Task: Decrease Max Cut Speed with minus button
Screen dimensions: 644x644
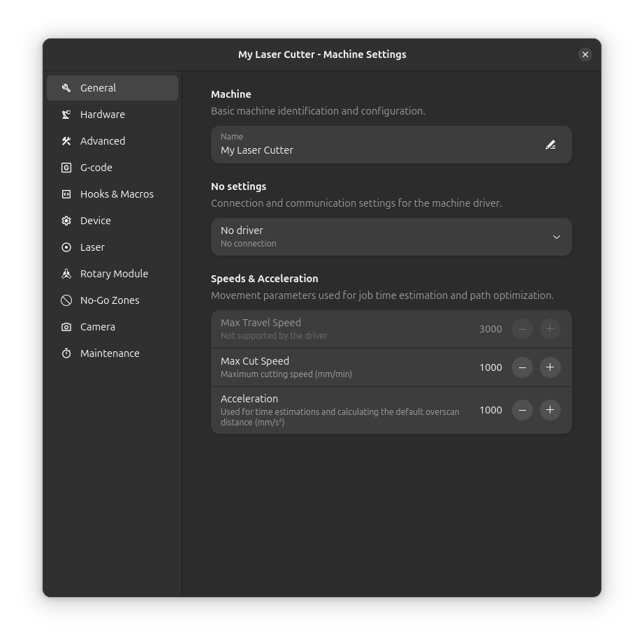Action: click(522, 367)
